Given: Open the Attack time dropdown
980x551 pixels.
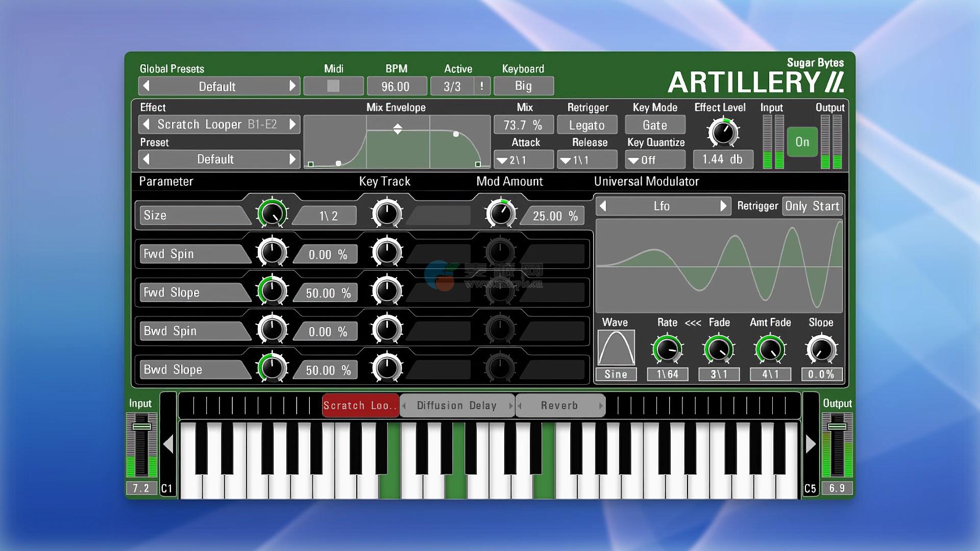Looking at the screenshot, I should click(523, 160).
